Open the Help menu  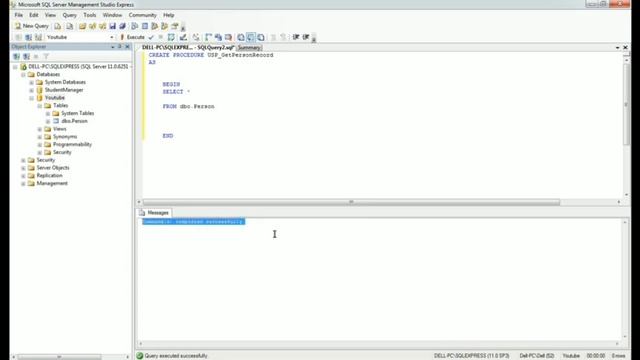click(169, 15)
